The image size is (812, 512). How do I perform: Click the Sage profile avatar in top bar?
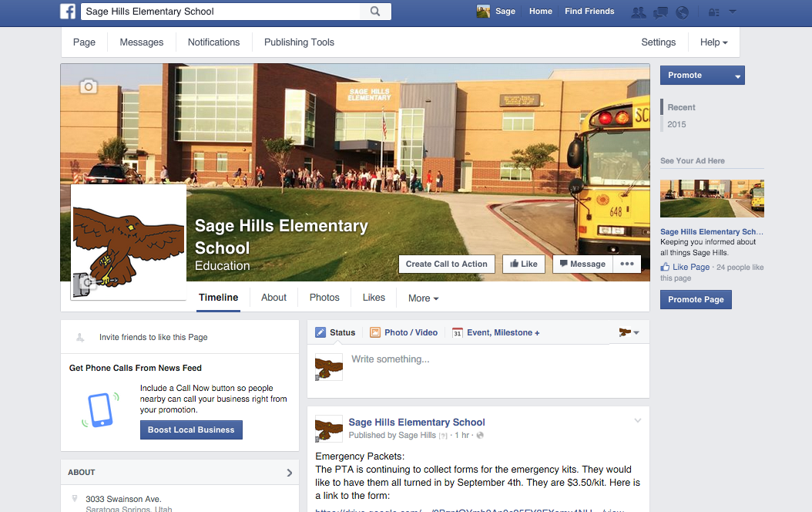point(483,12)
